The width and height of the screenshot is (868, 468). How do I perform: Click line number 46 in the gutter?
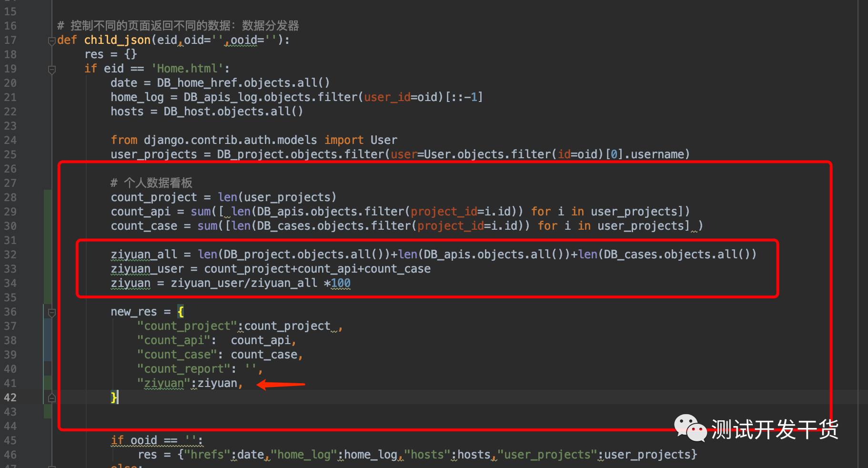click(x=10, y=455)
